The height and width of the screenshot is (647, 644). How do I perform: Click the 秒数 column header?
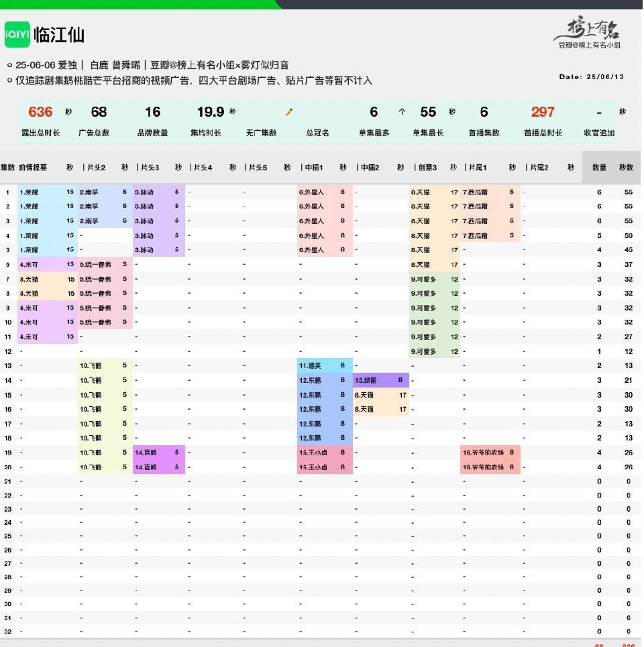tap(626, 168)
